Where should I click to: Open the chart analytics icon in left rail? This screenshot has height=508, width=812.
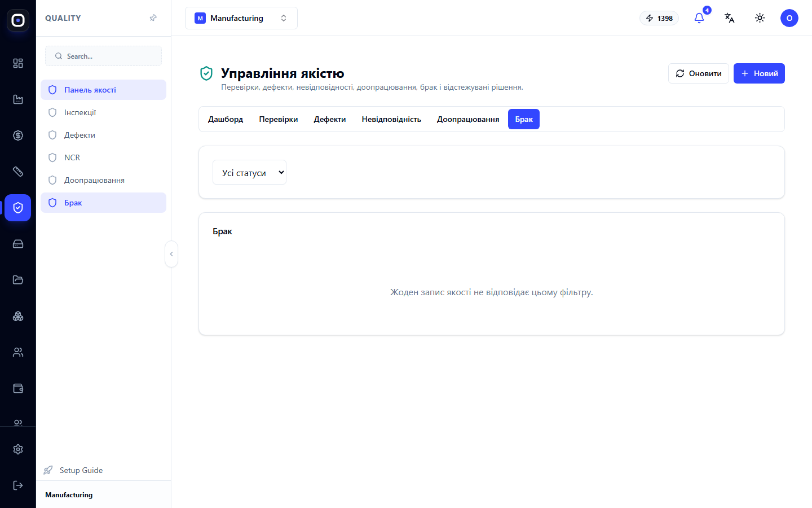tap(18, 99)
